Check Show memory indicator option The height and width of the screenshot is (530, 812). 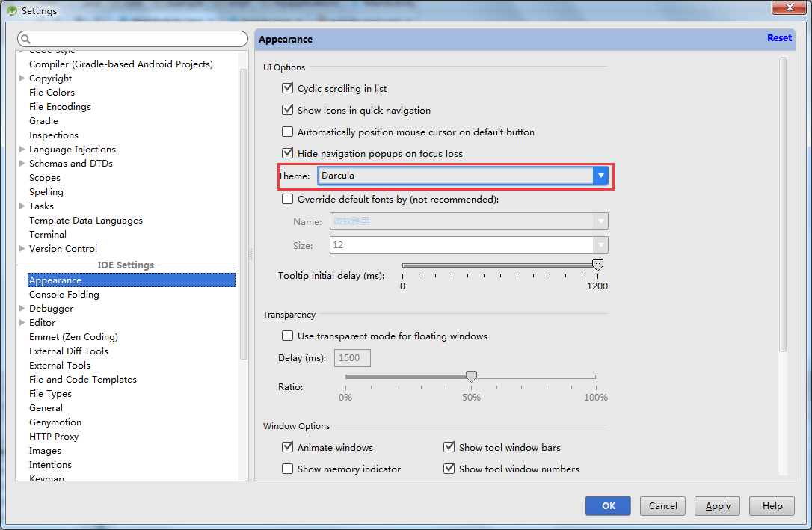click(288, 469)
